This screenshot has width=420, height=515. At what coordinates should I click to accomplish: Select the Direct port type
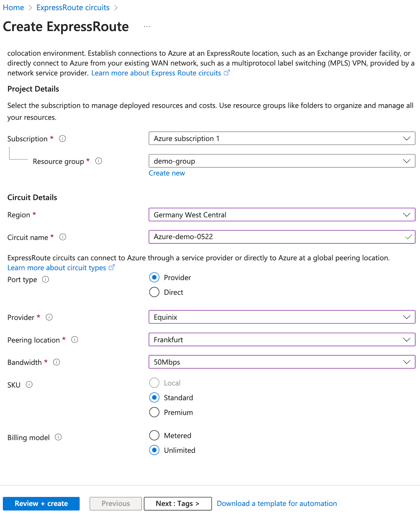154,292
